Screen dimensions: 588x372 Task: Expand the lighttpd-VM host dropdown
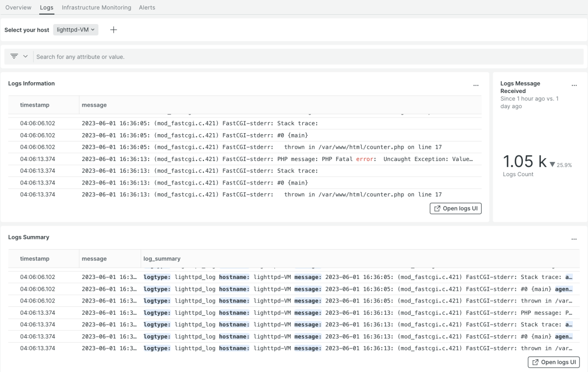[x=76, y=30]
